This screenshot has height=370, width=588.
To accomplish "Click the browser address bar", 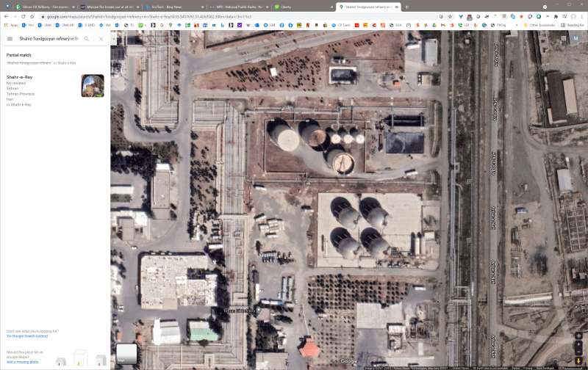I will (240, 16).
